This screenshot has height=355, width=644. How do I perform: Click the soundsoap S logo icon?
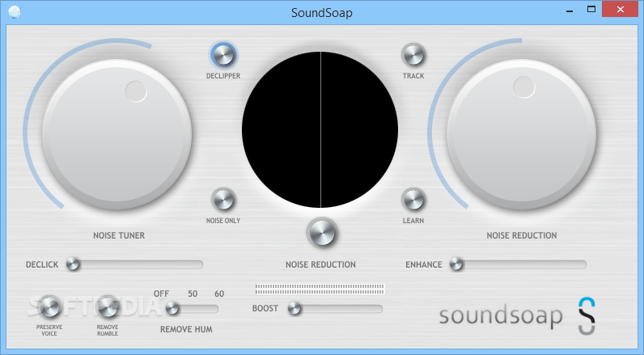point(587,316)
